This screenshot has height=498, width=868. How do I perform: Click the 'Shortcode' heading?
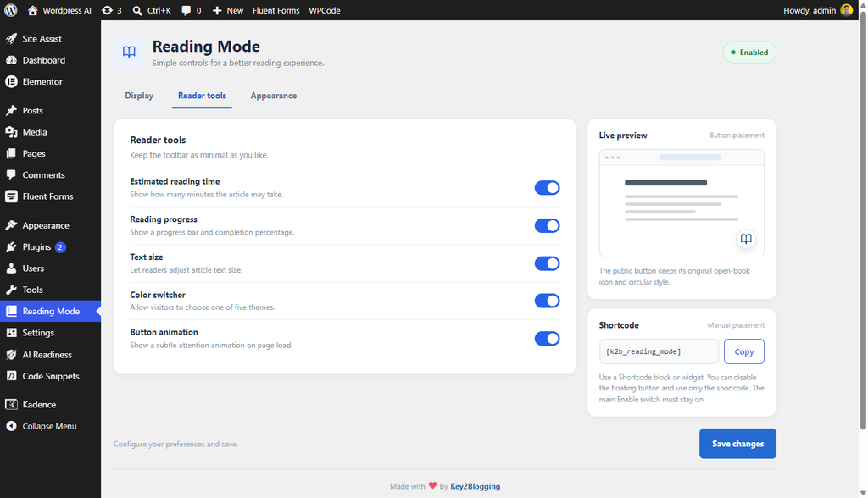click(x=619, y=325)
